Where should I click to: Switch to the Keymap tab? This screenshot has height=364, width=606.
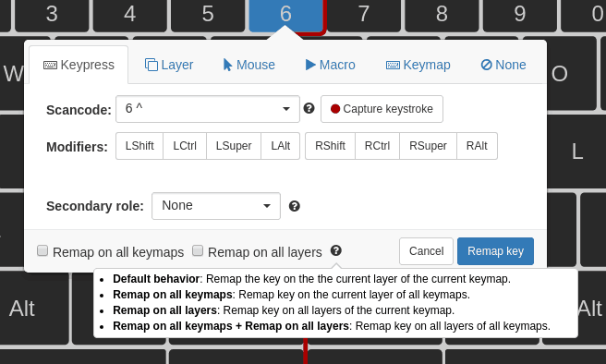click(x=418, y=65)
